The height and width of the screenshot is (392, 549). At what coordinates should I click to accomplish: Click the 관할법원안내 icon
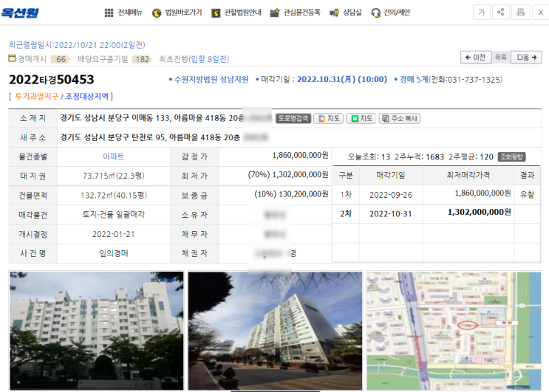(x=216, y=13)
